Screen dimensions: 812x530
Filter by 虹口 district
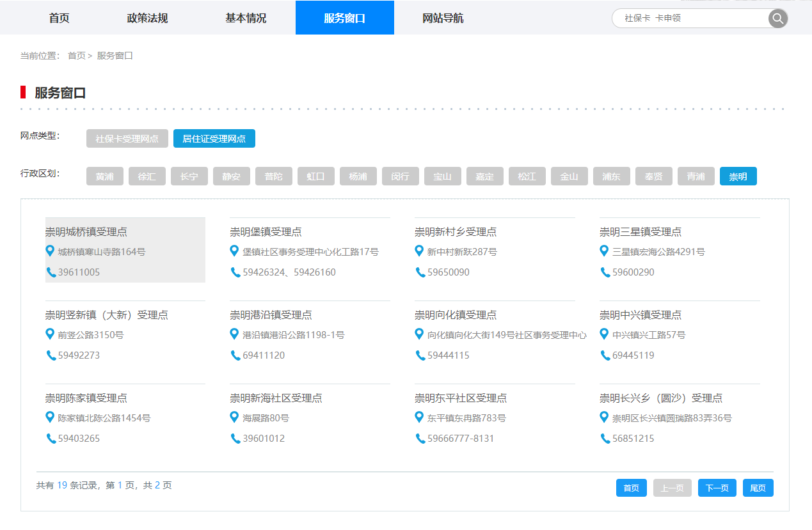(316, 176)
